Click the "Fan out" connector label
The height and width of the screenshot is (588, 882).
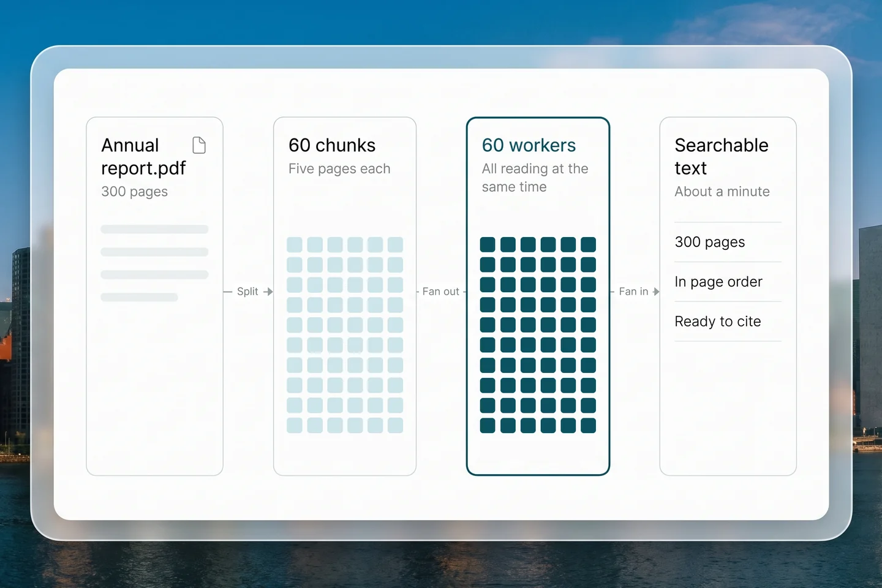[440, 292]
